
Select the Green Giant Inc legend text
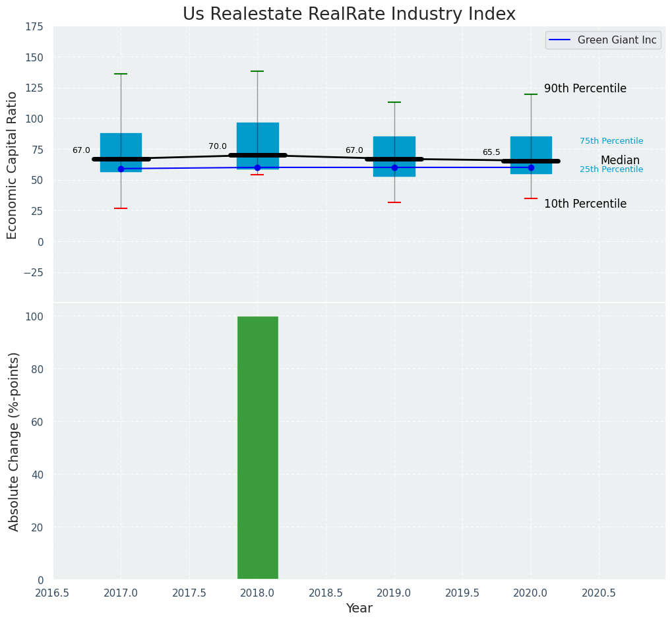[x=617, y=40]
